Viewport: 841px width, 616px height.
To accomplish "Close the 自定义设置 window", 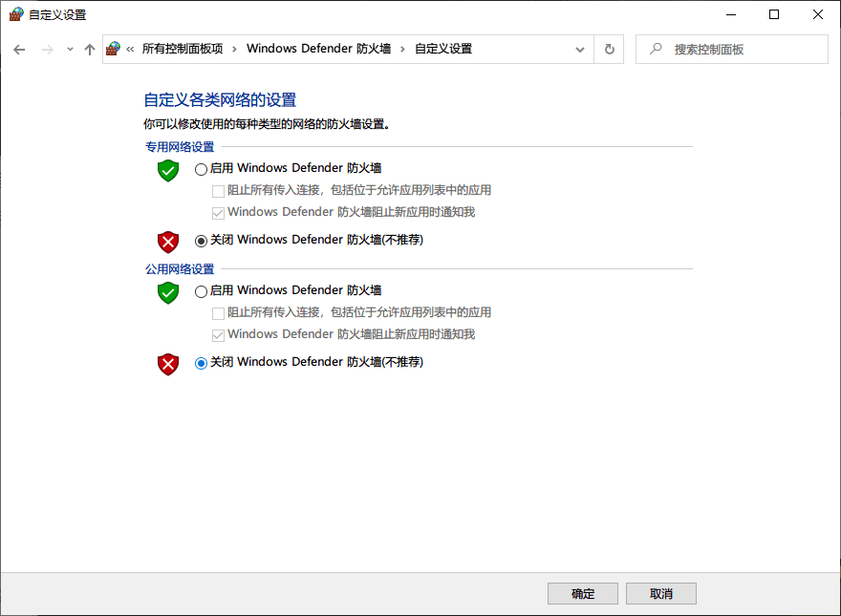I will coord(818,14).
